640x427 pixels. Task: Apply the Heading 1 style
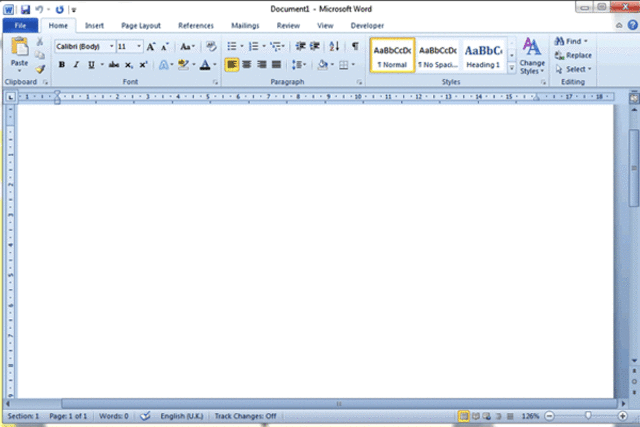(483, 56)
